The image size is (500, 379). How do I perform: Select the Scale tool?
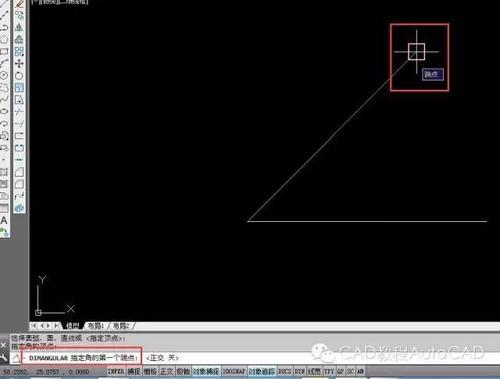19,87
